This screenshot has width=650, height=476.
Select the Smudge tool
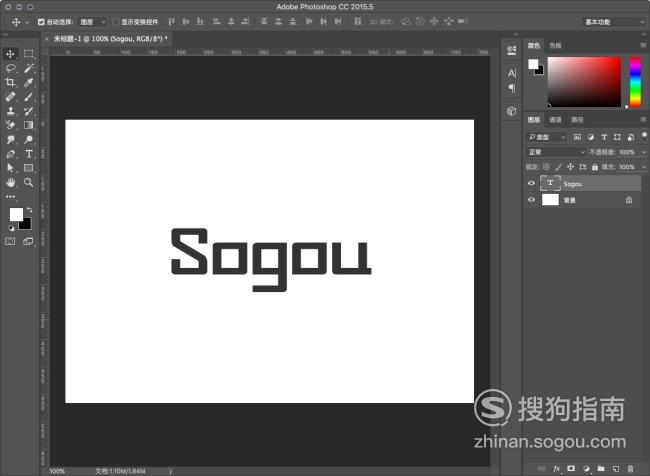(10, 139)
